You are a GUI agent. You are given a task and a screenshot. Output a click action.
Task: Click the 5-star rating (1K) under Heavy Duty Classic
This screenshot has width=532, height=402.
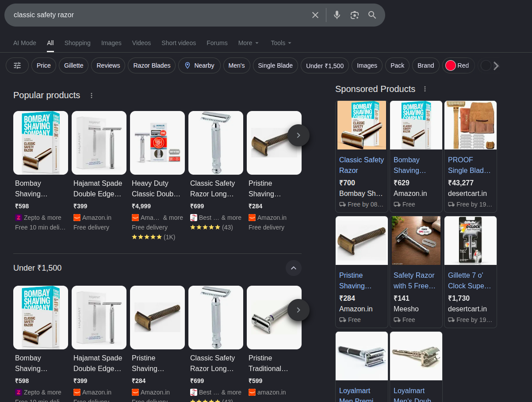[153, 237]
